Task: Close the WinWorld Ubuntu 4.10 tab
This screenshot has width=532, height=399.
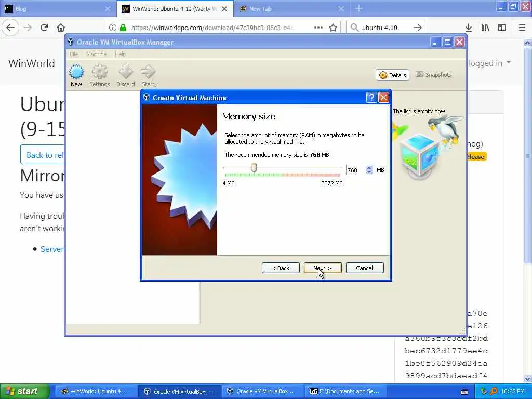Action: coord(224,9)
